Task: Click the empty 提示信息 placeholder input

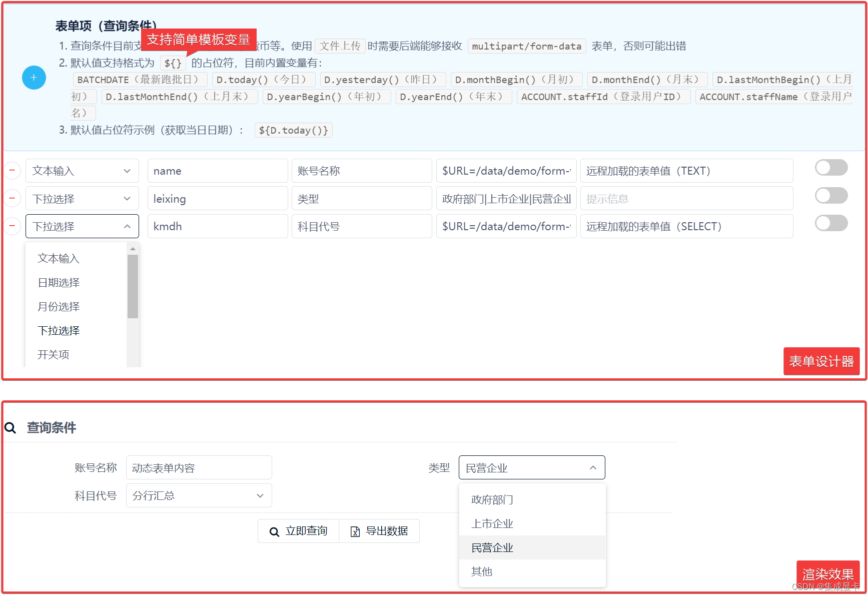Action: pos(687,199)
